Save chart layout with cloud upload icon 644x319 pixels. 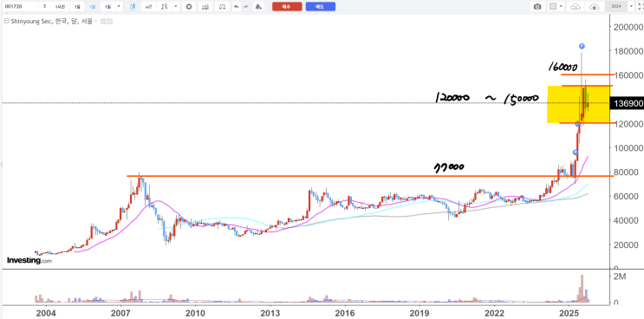(595, 7)
